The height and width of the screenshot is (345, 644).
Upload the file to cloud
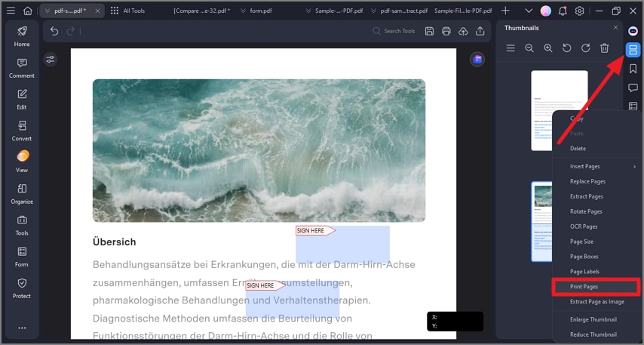pos(463,31)
